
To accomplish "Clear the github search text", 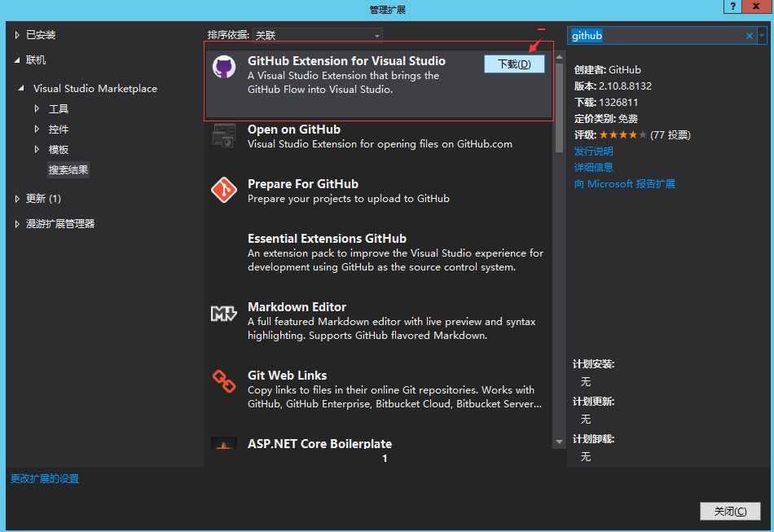I will pos(750,36).
